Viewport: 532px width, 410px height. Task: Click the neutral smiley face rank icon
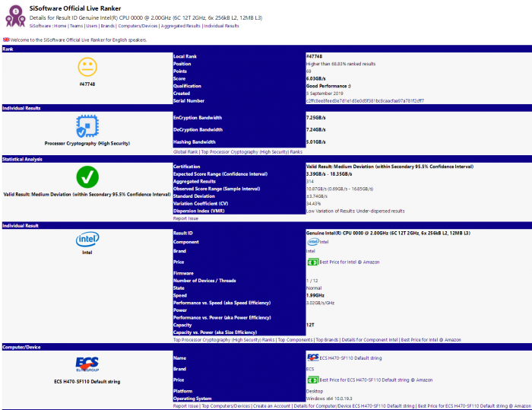pyautogui.click(x=87, y=67)
